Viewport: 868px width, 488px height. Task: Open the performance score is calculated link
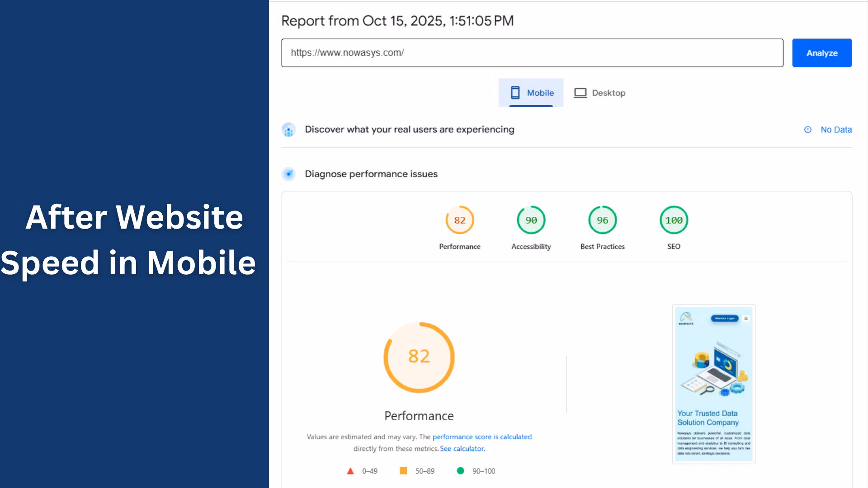482,436
